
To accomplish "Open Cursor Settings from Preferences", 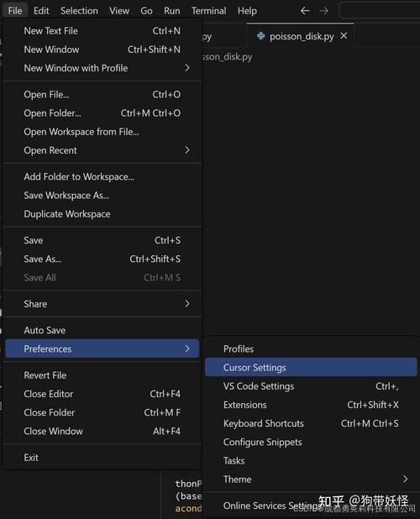I will coord(311,367).
